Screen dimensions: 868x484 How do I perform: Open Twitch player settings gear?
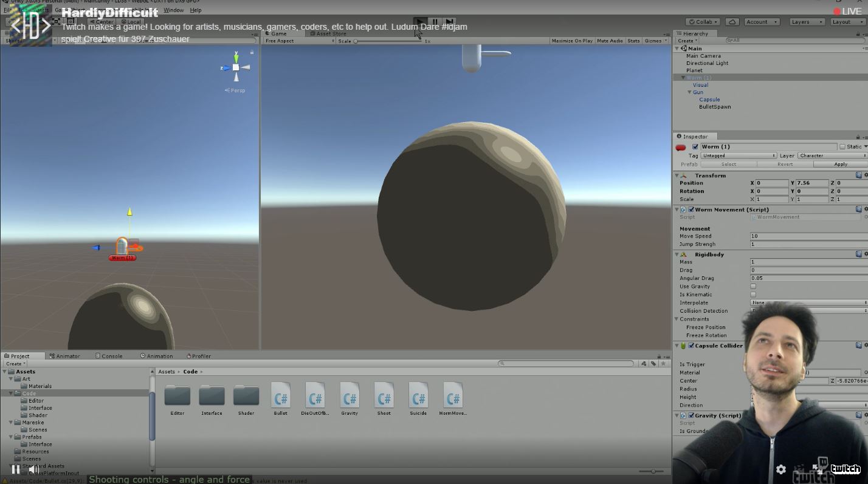(x=781, y=469)
